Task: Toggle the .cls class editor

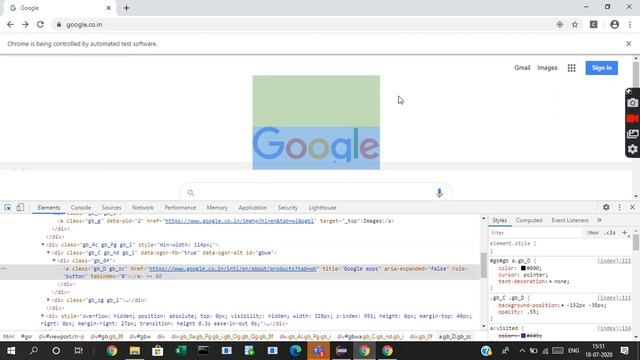Action: 610,233
